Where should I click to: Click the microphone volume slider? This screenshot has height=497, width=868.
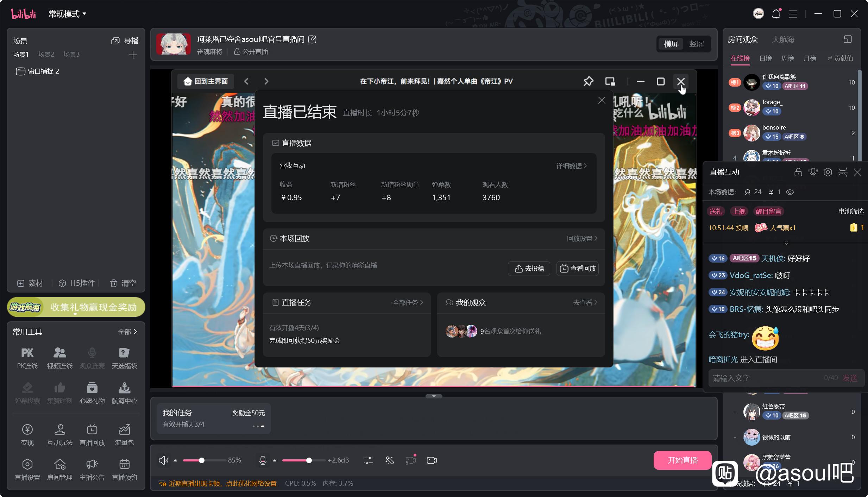coord(303,460)
